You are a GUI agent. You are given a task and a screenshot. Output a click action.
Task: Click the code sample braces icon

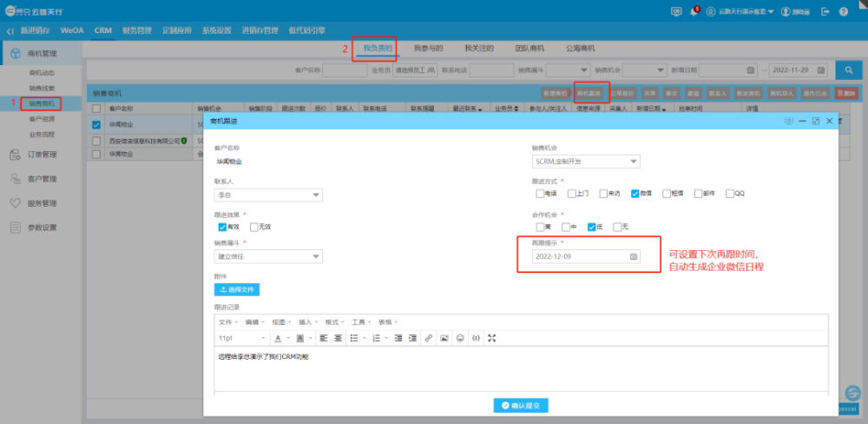tap(476, 338)
